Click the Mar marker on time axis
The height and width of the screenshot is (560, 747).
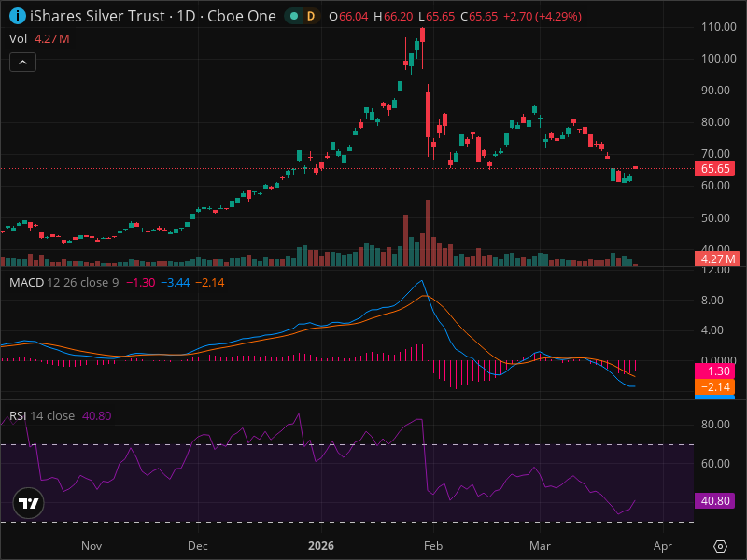(x=540, y=546)
